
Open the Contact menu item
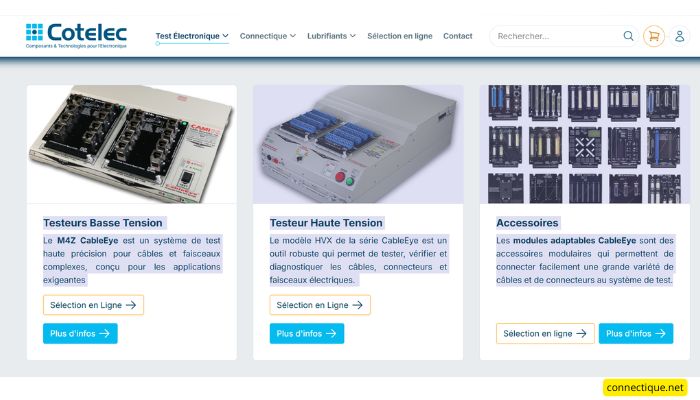pyautogui.click(x=458, y=36)
